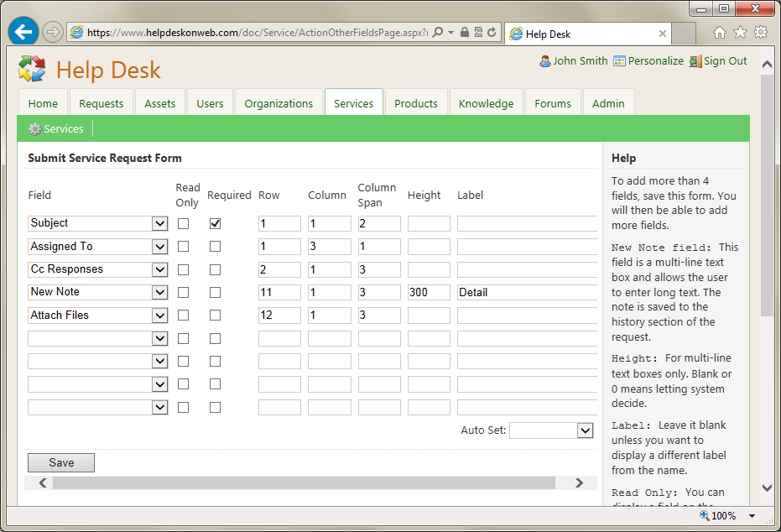Click the Help Desk logo icon
The image size is (781, 532).
coord(32,69)
